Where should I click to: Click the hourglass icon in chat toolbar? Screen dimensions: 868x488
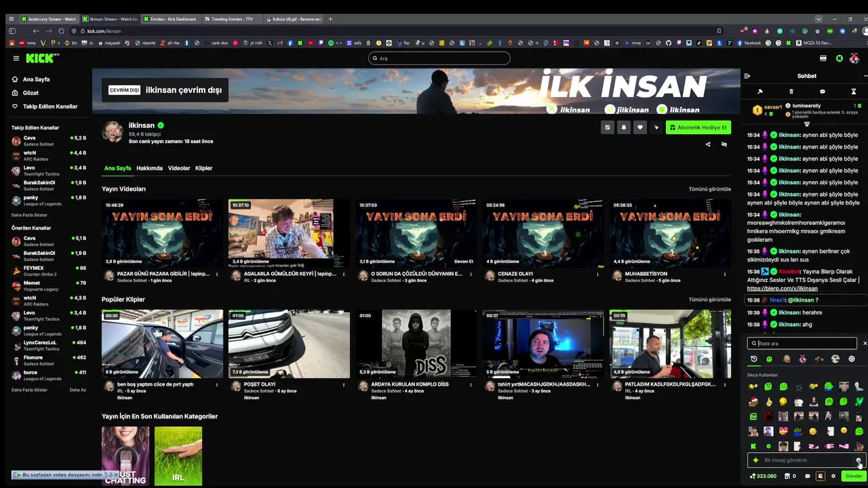[854, 91]
